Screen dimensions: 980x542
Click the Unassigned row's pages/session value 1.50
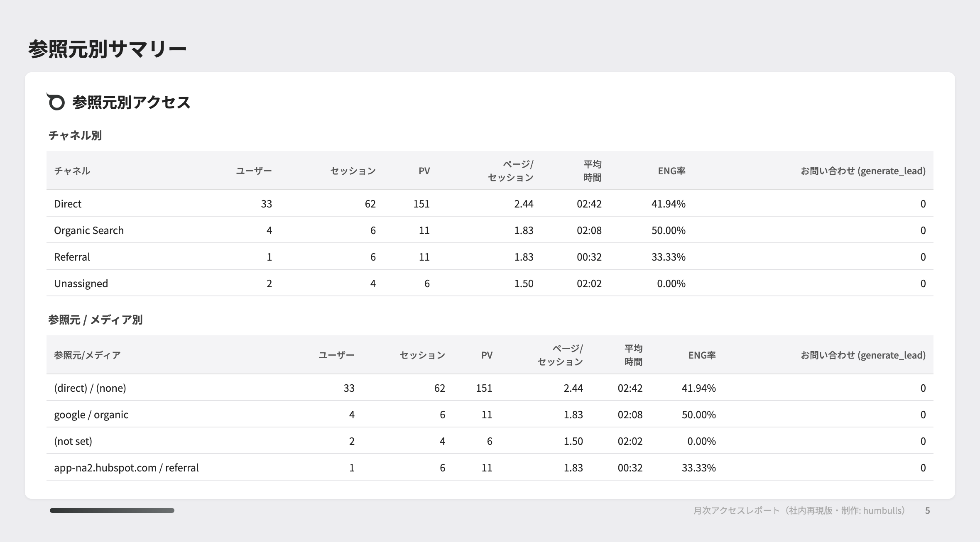click(524, 283)
